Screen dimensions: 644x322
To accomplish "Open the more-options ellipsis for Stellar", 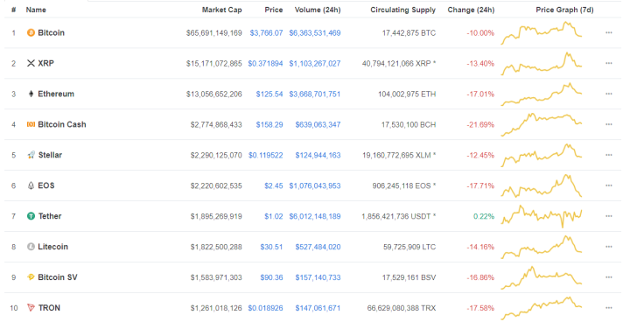I will (x=609, y=155).
